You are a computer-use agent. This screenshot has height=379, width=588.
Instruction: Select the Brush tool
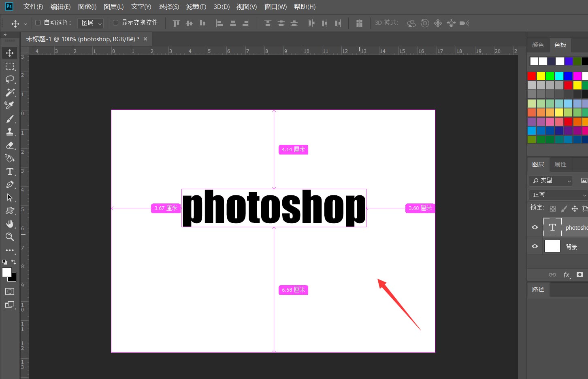point(10,119)
